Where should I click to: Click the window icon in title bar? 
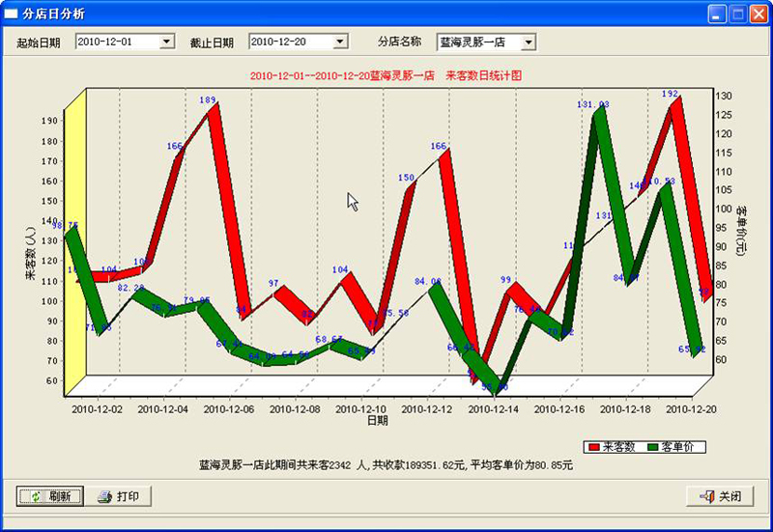tap(11, 14)
